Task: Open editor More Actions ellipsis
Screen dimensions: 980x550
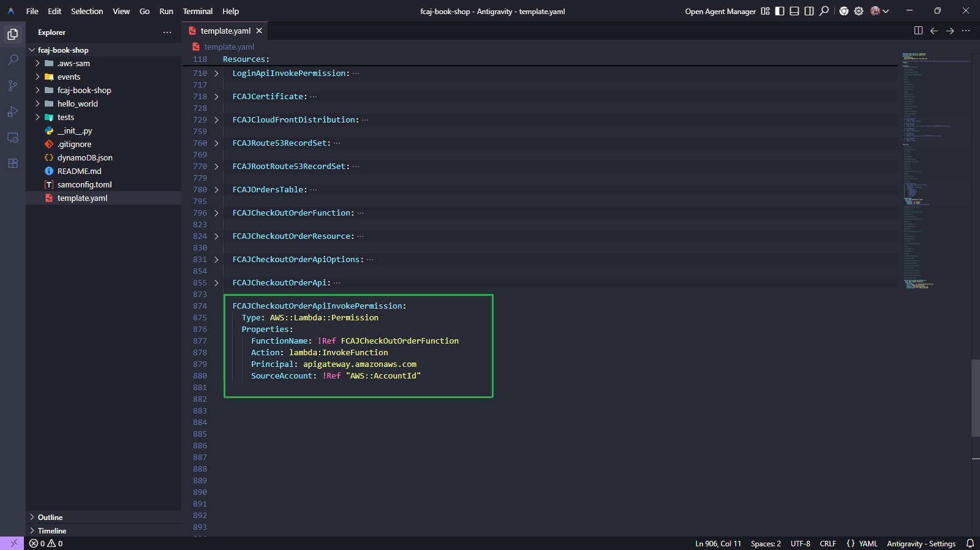Action: pos(966,31)
